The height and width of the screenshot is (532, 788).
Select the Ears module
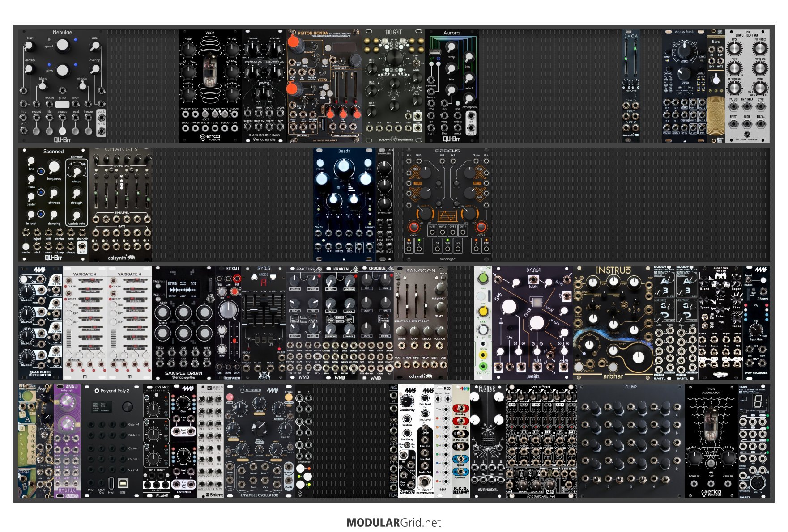(716, 86)
